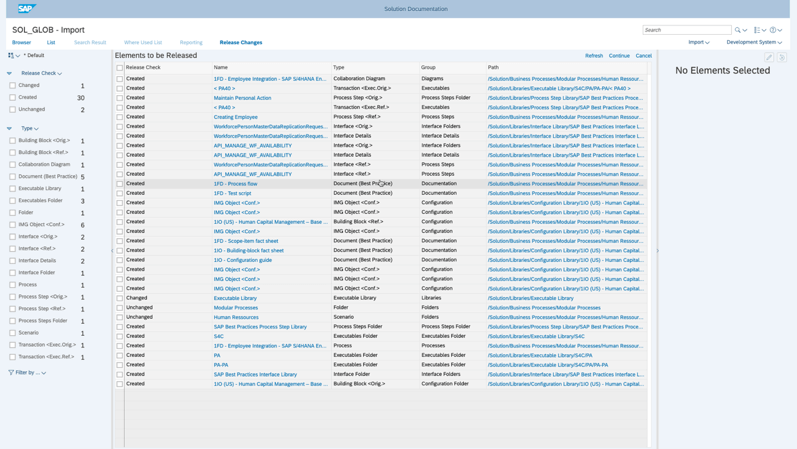
Task: Open 1FD - Test script link
Action: [x=232, y=193]
